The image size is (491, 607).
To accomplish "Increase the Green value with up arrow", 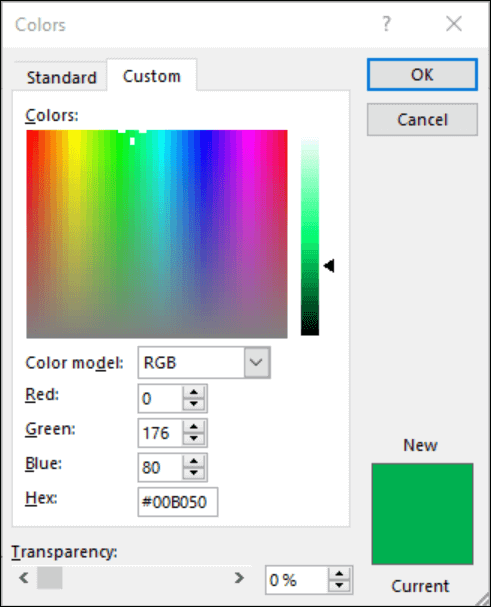I will click(194, 427).
